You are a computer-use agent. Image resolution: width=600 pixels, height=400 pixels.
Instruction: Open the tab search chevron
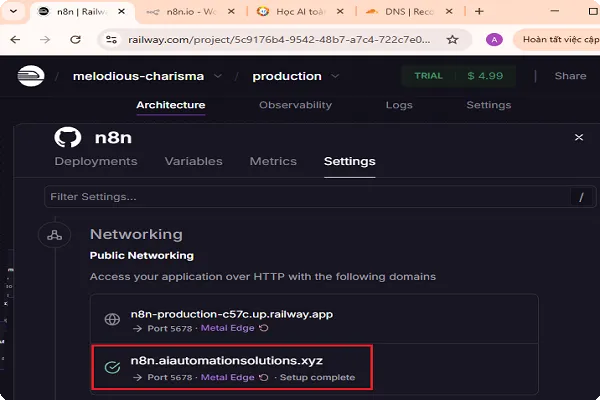[13, 11]
